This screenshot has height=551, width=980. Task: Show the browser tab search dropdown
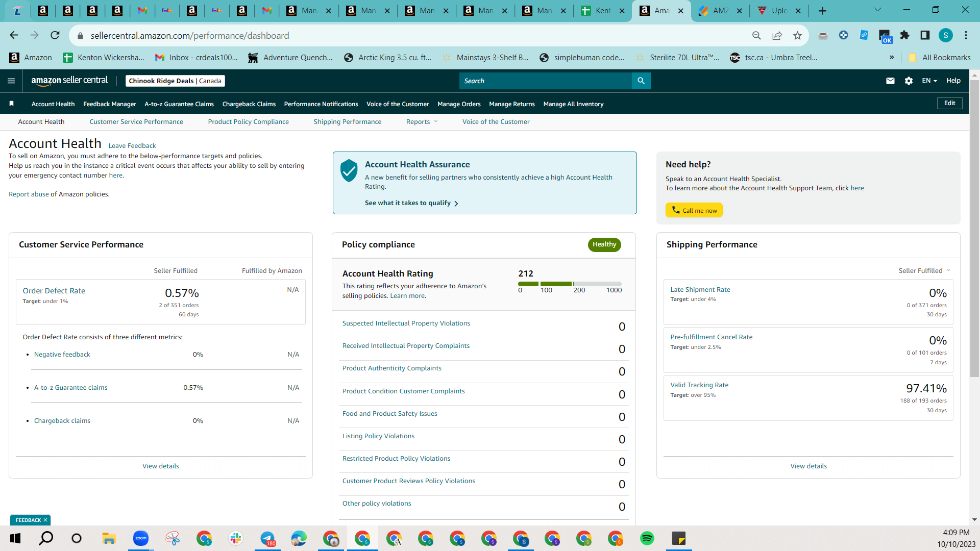coord(877,10)
